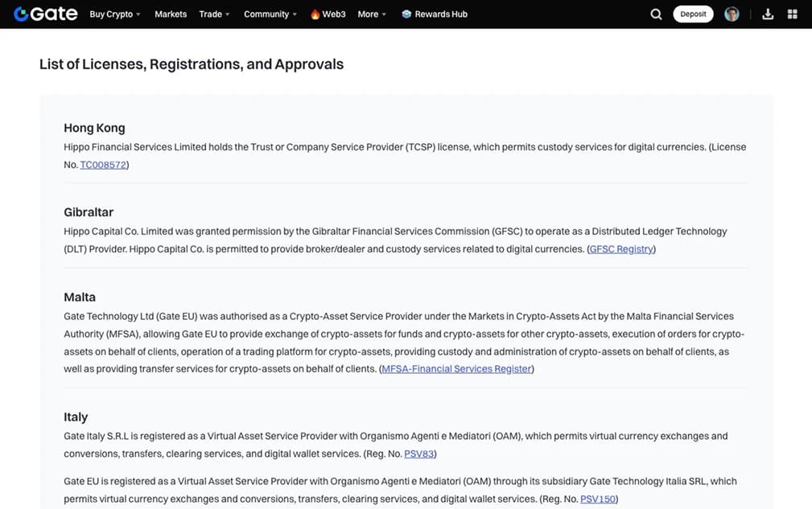Expand the Community dropdown menu
This screenshot has height=509, width=812.
(x=270, y=14)
